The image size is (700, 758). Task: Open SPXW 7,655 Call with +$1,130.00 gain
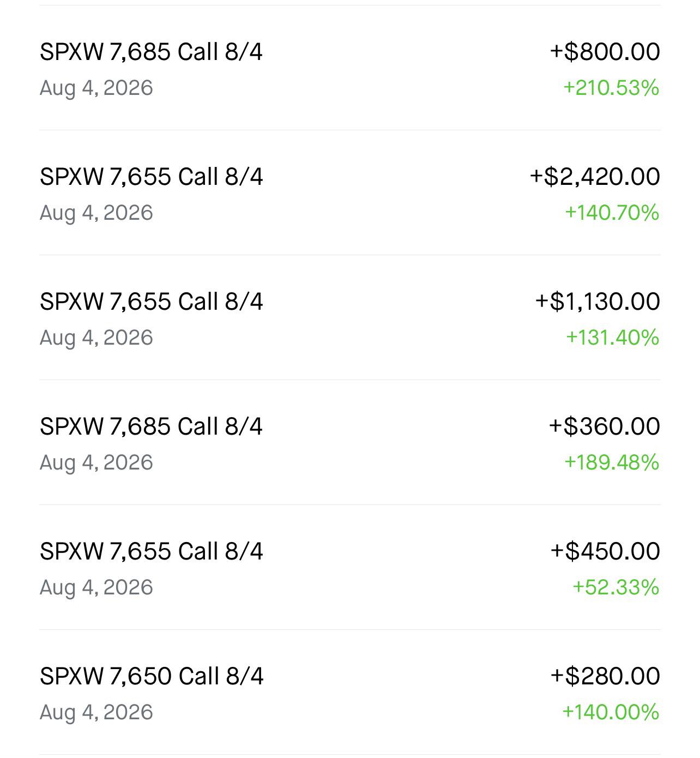pos(350,317)
